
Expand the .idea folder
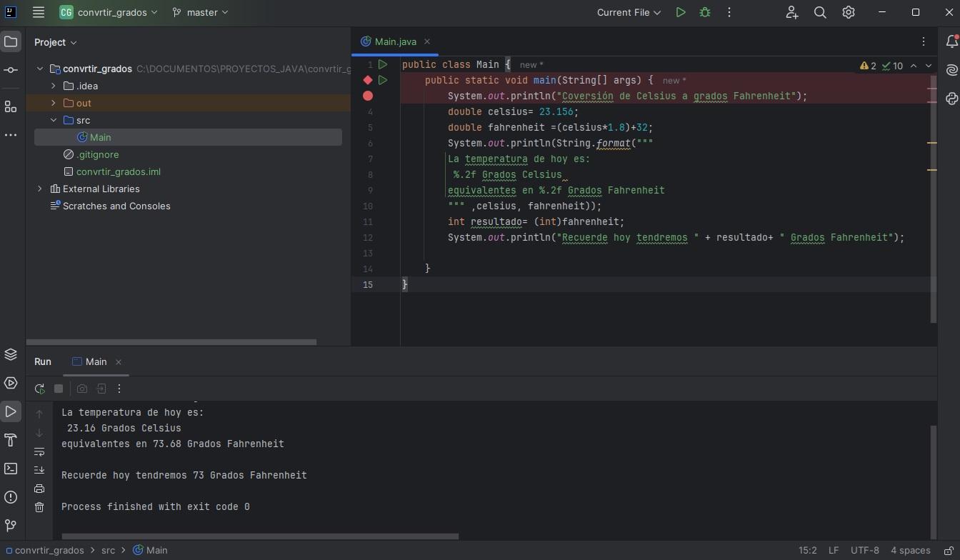[54, 86]
